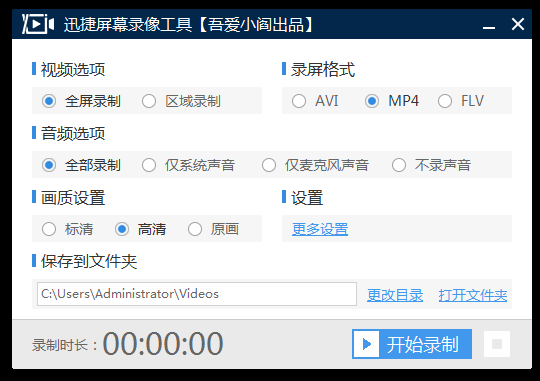Click the screen recorder app logo icon

(x=38, y=24)
